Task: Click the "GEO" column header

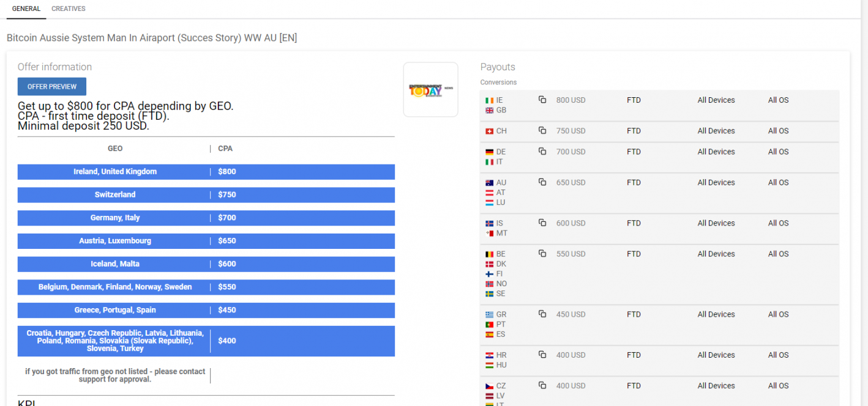Action: point(115,149)
